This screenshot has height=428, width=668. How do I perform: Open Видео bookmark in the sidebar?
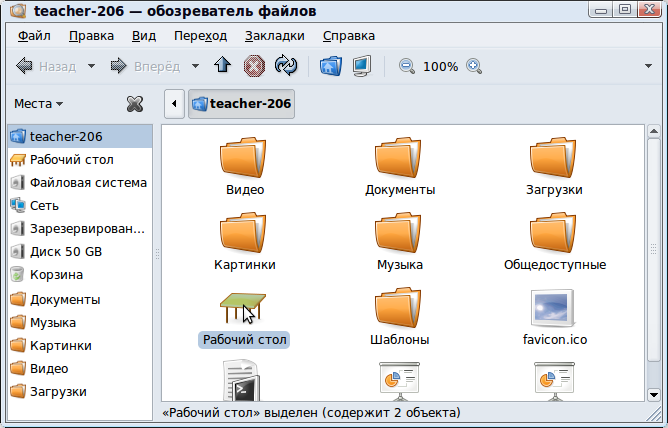80,368
